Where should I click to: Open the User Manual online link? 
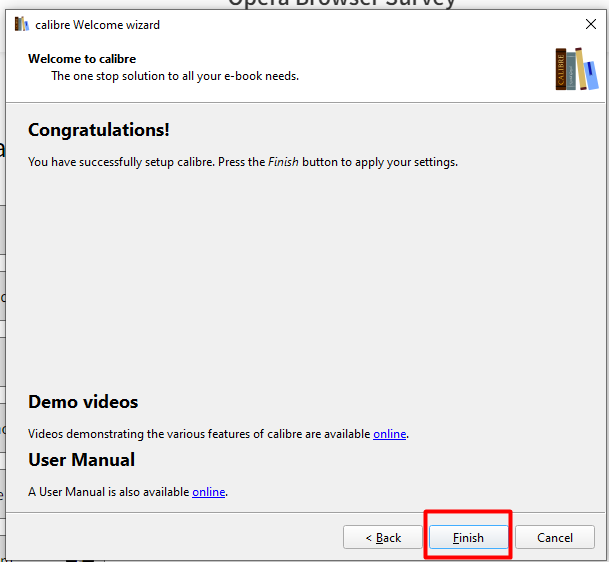click(209, 492)
